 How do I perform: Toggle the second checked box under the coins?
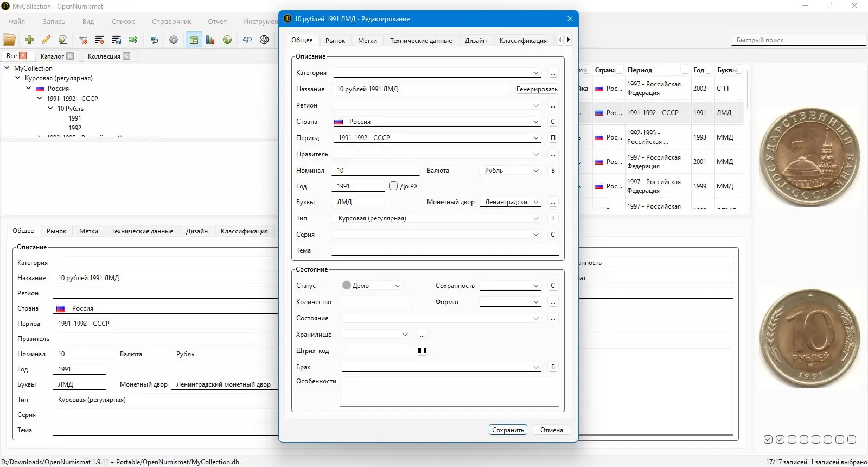tap(780, 439)
